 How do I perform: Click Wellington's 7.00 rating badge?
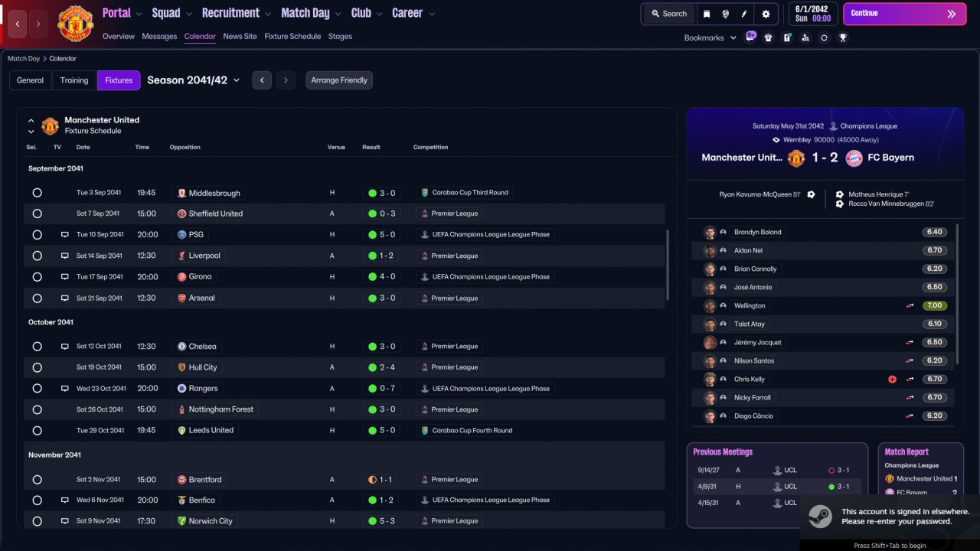pyautogui.click(x=934, y=306)
